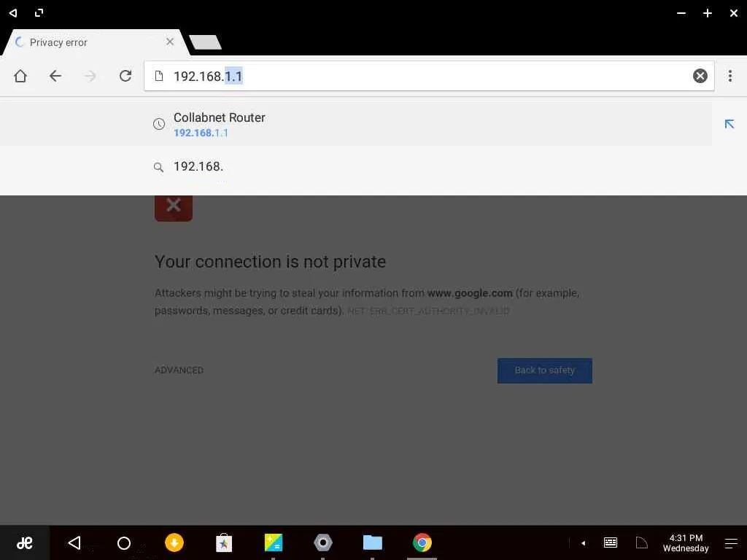747x560 pixels.
Task: Click the signal indicator in the tray
Action: click(x=642, y=542)
